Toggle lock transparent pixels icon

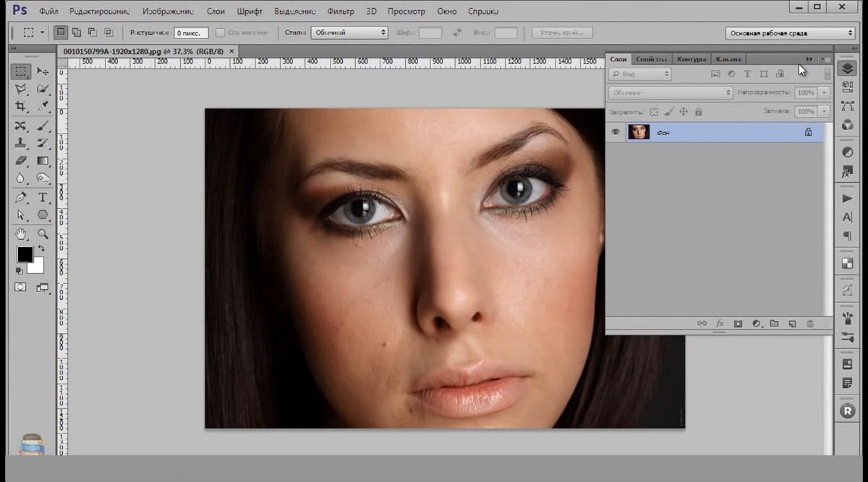(x=654, y=112)
